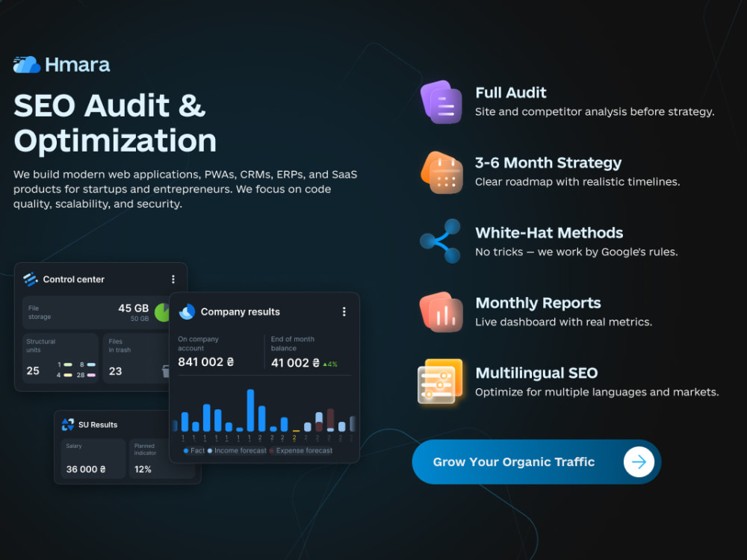747x560 pixels.
Task: Click the 23 files in trash value
Action: tap(115, 371)
